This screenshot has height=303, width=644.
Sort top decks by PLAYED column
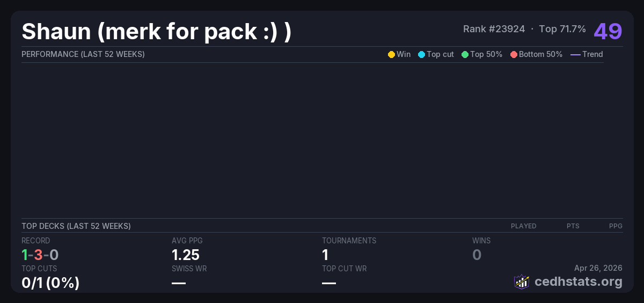point(523,226)
